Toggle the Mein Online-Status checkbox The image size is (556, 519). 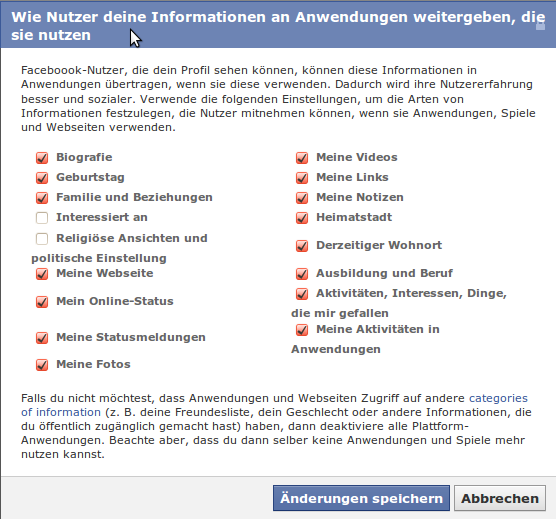42,302
